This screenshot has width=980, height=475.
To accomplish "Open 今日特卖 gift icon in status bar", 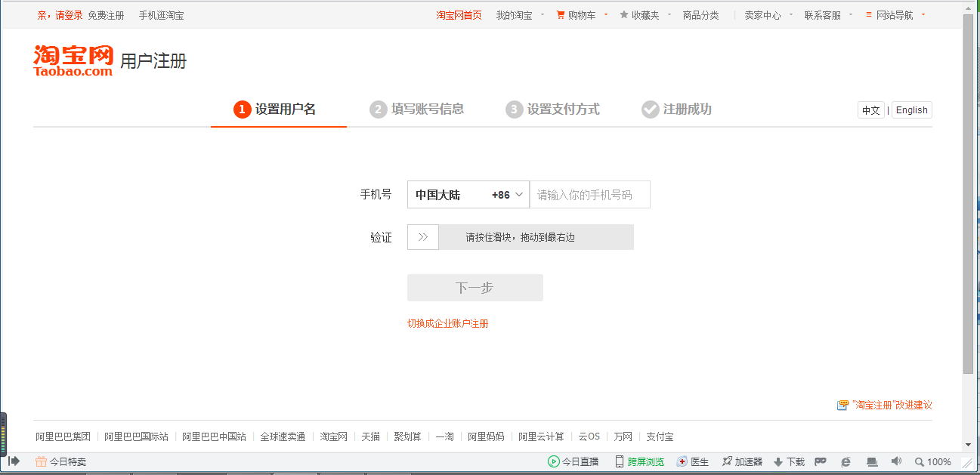I will 41,461.
